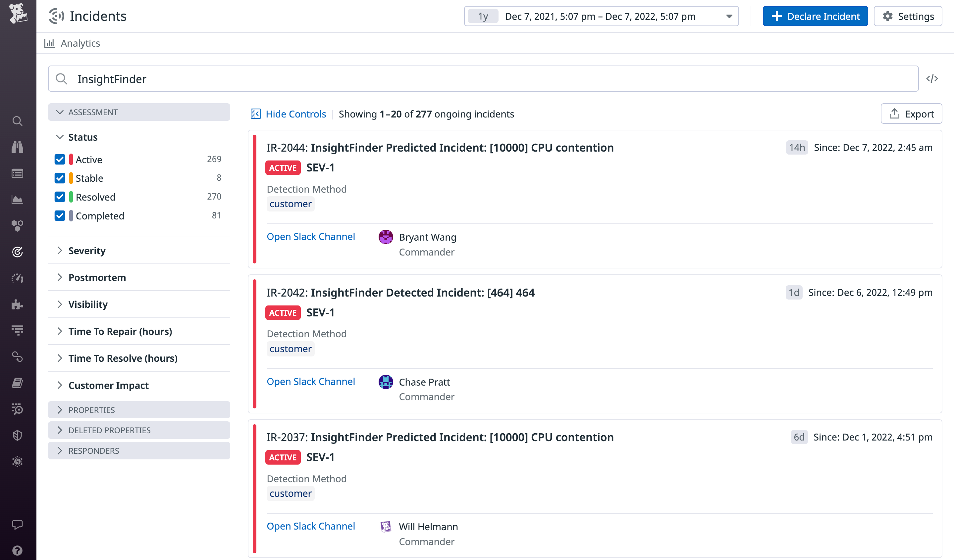The width and height of the screenshot is (954, 560).
Task: Uncheck the Active status filter
Action: (x=60, y=159)
